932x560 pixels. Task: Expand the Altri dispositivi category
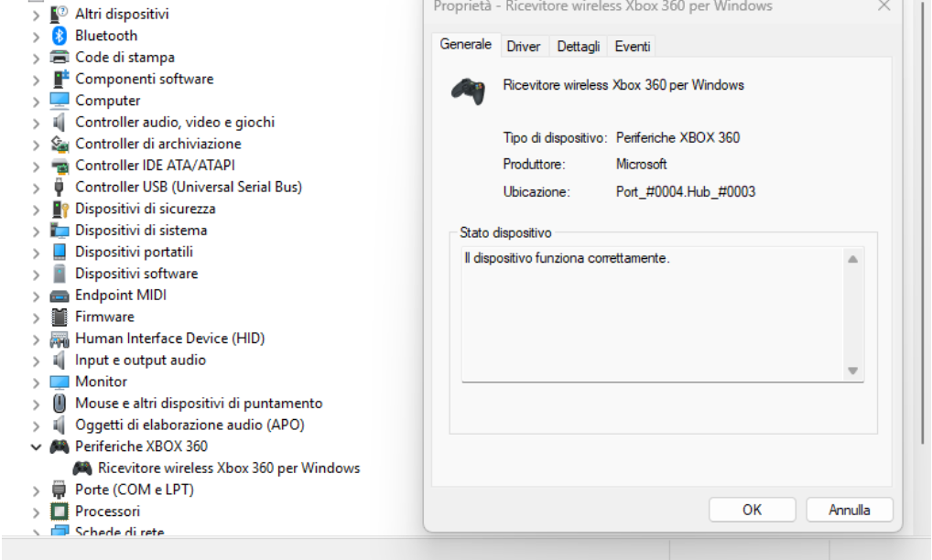pos(37,15)
